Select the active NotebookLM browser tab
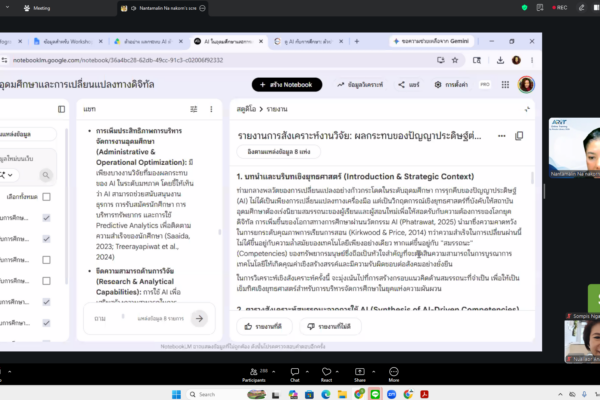 pyautogui.click(x=228, y=41)
